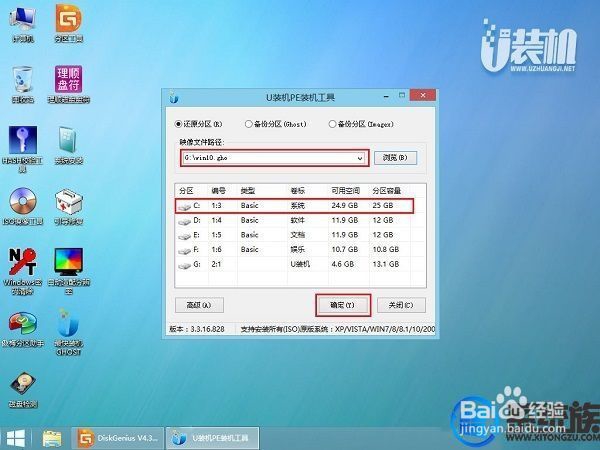
Task: Click the 高级 (A) advanced button
Action: click(199, 305)
